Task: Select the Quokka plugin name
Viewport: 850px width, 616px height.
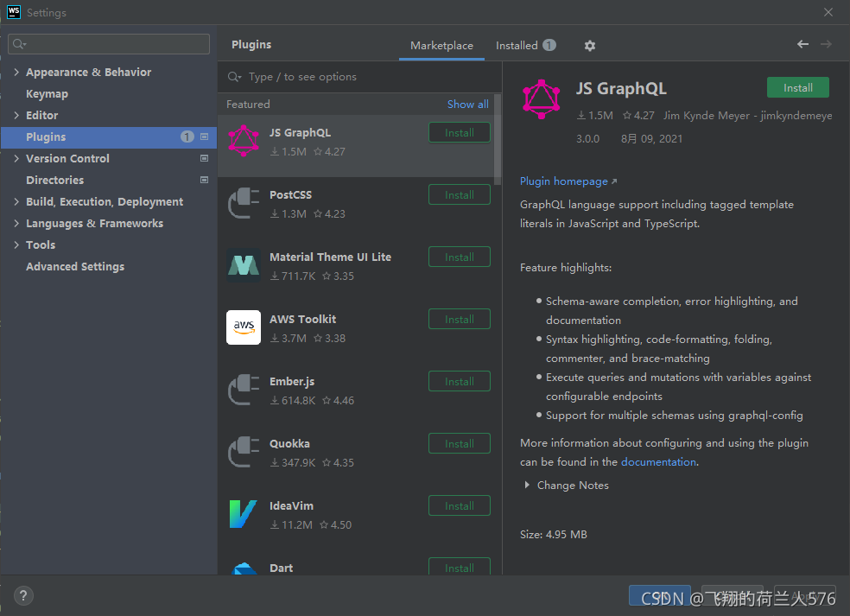Action: (289, 443)
